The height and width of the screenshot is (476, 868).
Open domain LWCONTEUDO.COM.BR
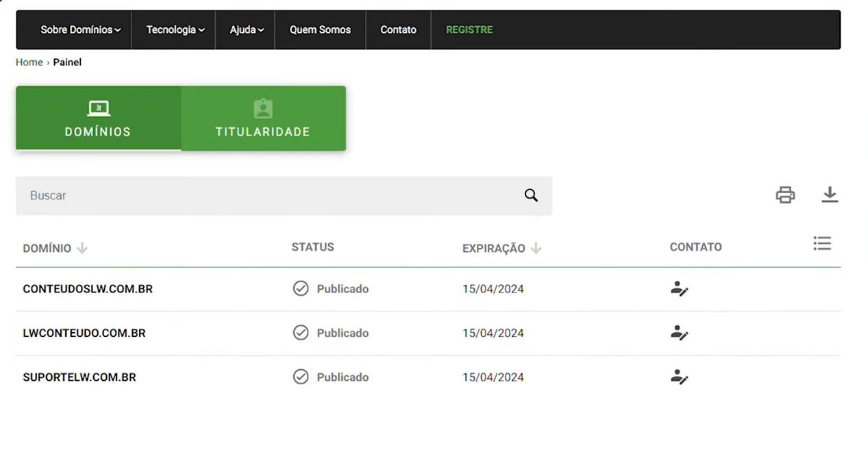[x=84, y=333]
